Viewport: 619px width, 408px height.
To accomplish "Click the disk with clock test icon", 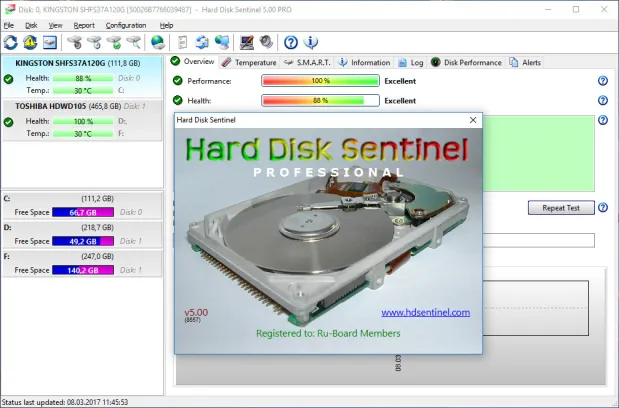I will pos(94,42).
